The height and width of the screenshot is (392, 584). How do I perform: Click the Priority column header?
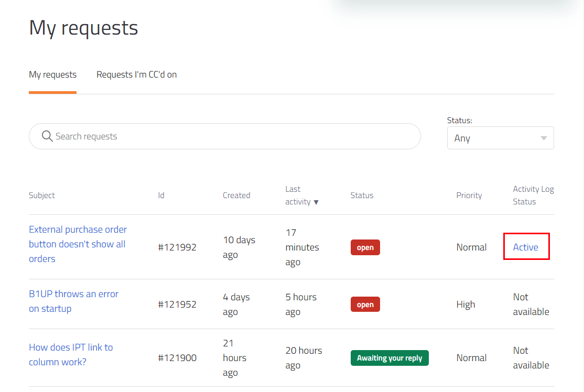pyautogui.click(x=469, y=195)
